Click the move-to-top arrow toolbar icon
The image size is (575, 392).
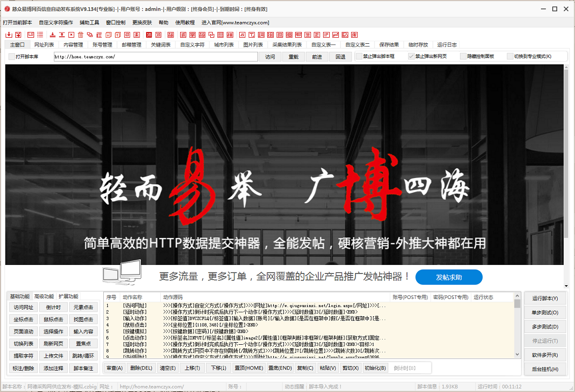click(62, 35)
